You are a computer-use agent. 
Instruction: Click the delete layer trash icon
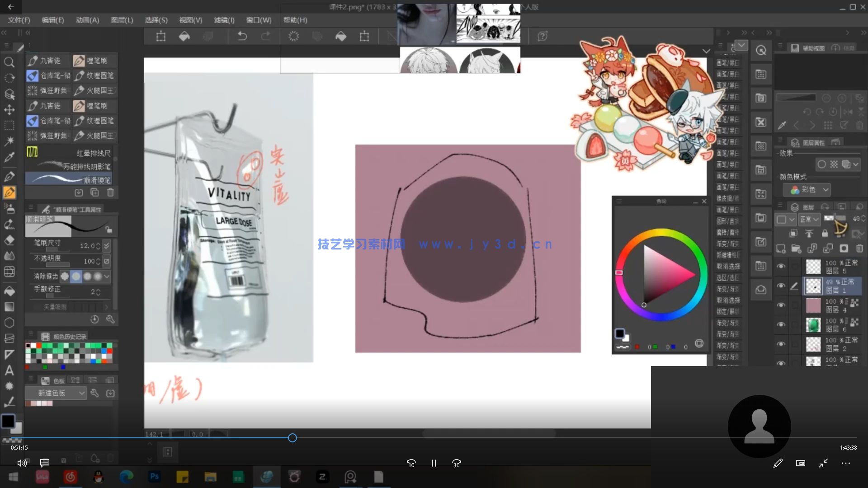[859, 249]
